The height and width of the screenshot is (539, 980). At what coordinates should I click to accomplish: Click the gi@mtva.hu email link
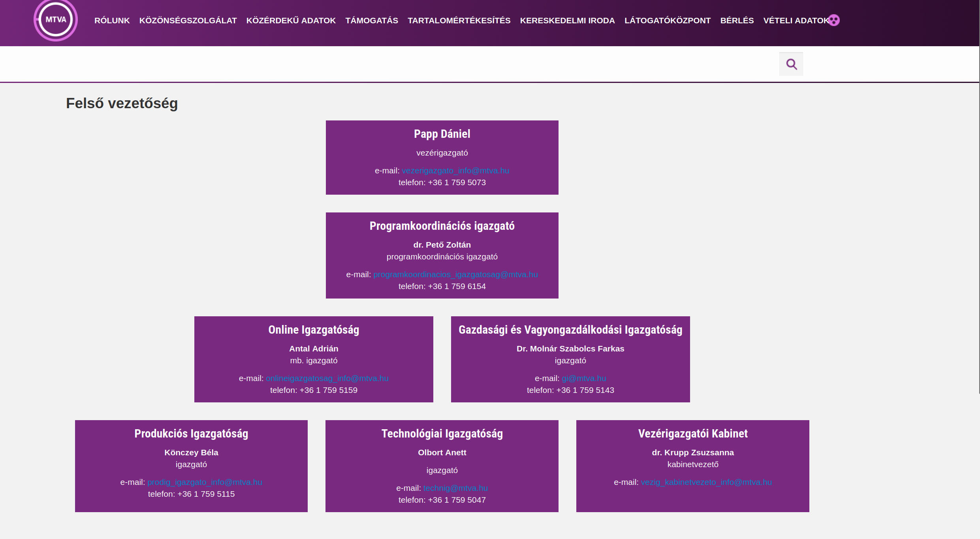[x=583, y=378]
